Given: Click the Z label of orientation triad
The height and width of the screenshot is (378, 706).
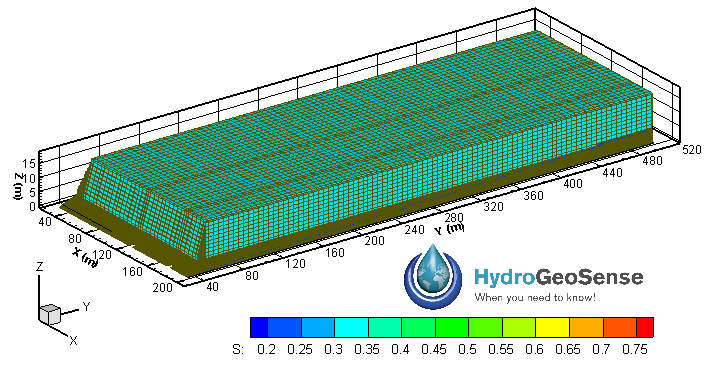Looking at the screenshot, I should (x=40, y=266).
